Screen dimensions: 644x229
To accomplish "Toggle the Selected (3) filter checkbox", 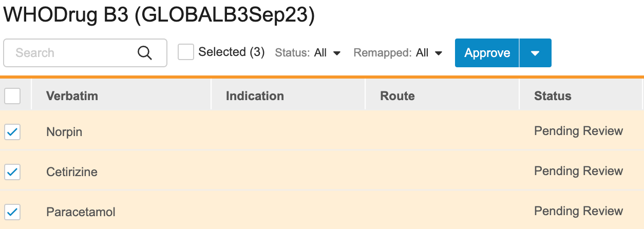I will point(186,52).
